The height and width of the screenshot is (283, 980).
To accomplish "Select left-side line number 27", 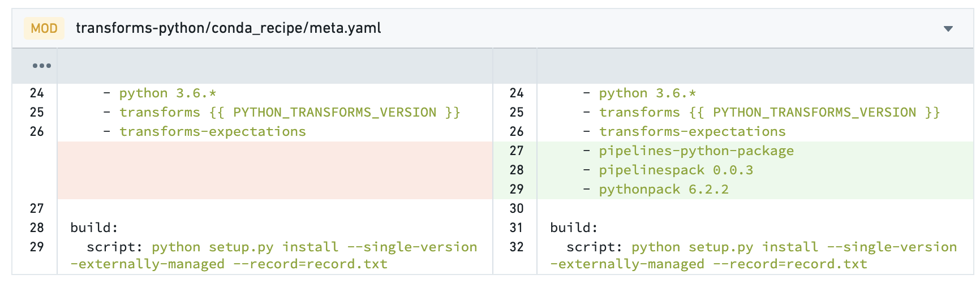I will [x=37, y=208].
